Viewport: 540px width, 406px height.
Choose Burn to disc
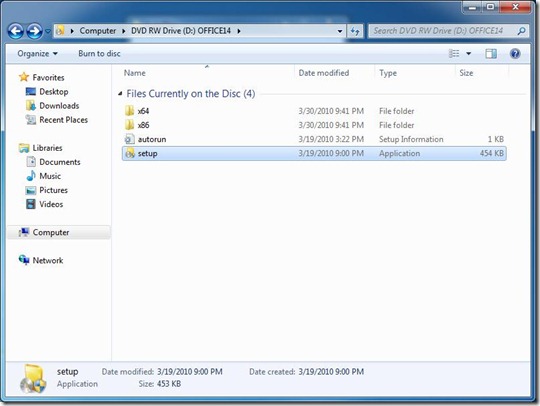pyautogui.click(x=99, y=54)
